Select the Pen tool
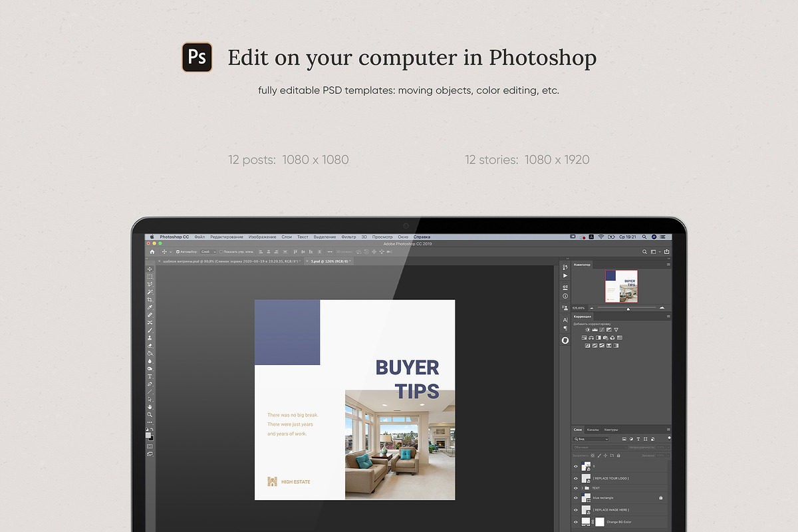 point(150,384)
